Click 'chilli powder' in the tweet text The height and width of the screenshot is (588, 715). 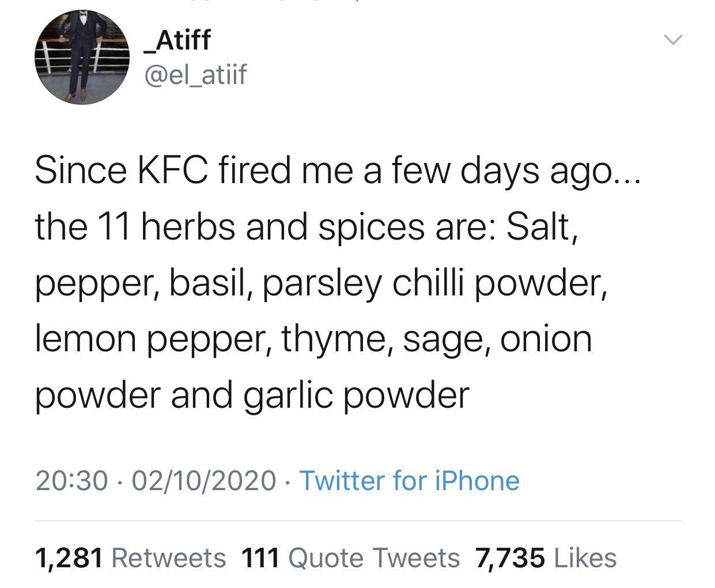[x=498, y=283]
